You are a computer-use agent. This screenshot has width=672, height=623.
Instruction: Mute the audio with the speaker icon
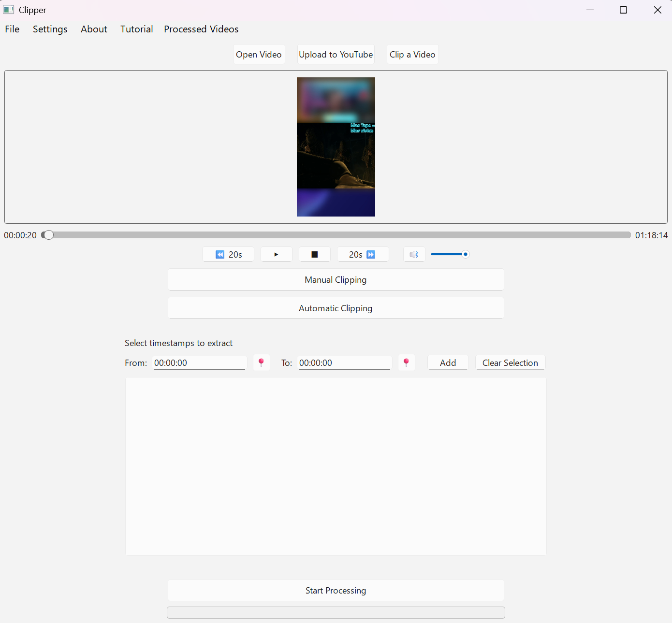[414, 254]
